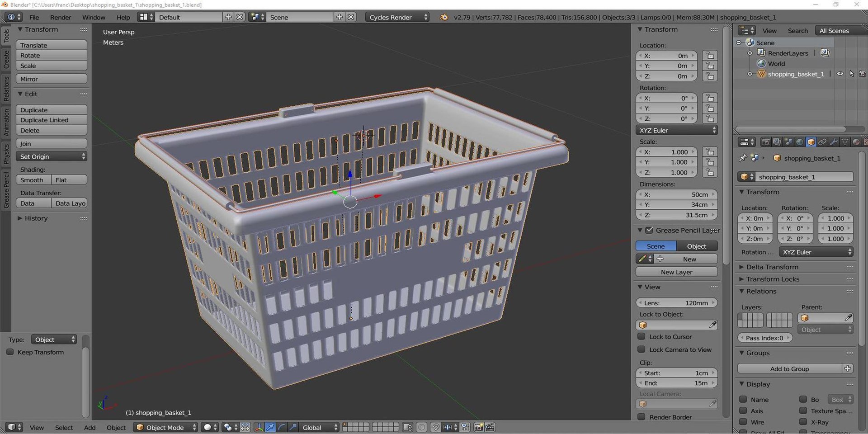Enable Lock Camera to View checkbox
This screenshot has width=868, height=434.
tap(641, 349)
